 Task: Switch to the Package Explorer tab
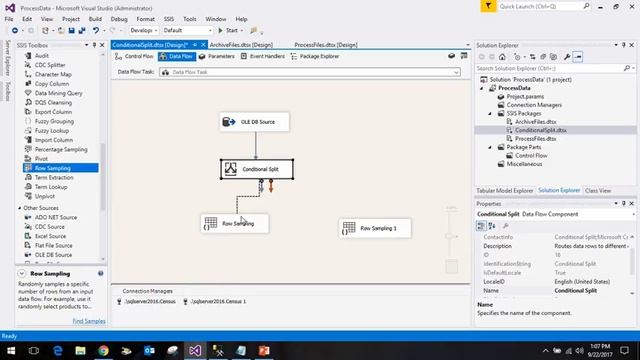[x=315, y=56]
